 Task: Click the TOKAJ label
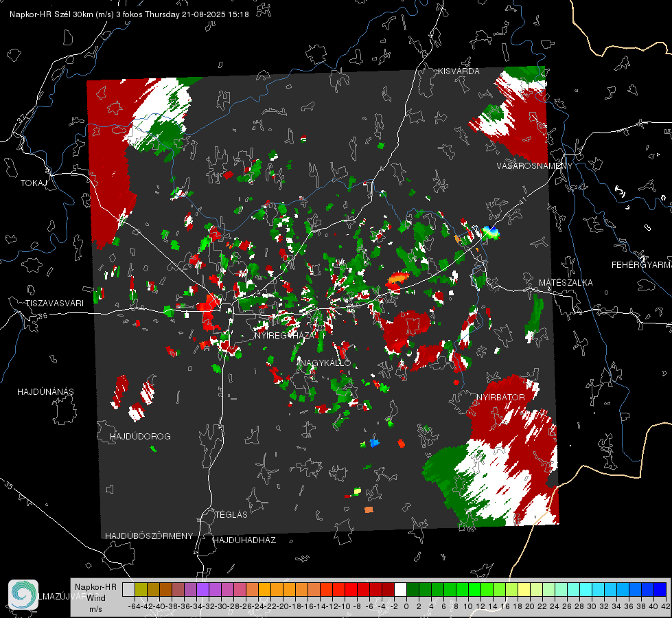click(x=34, y=183)
